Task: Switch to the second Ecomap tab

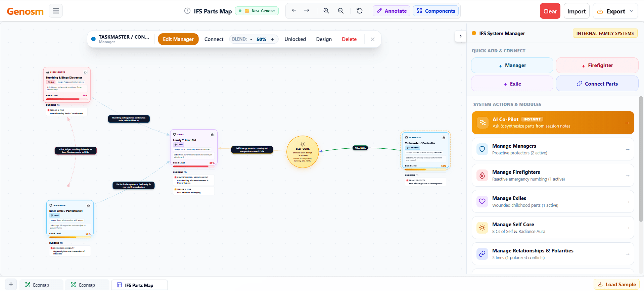Action: 87,285
